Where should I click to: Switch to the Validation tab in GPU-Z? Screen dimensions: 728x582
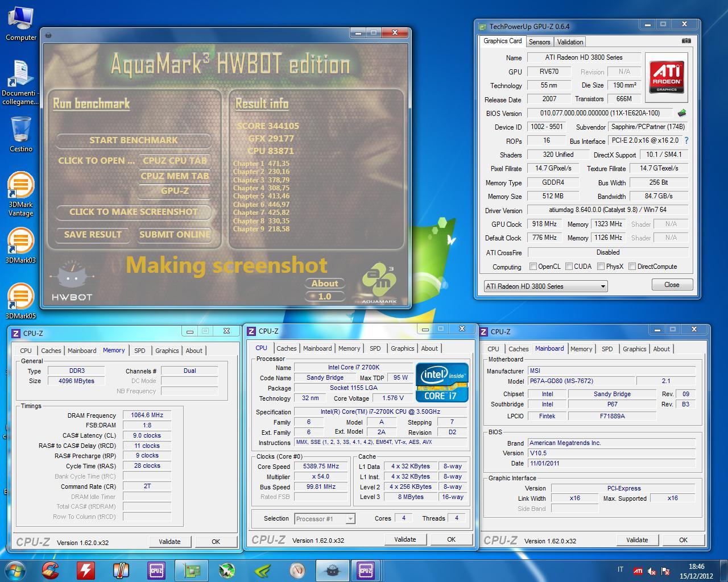point(570,41)
